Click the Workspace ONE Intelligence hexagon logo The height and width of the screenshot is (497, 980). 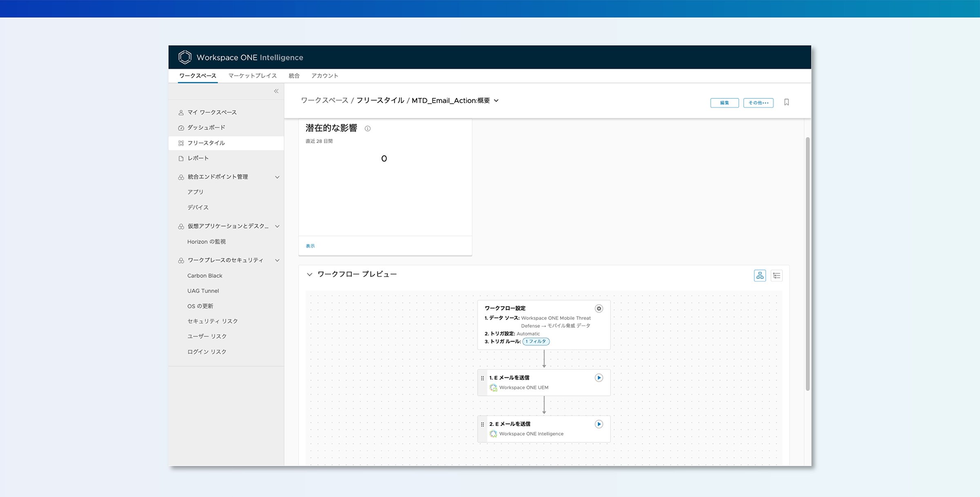point(185,57)
